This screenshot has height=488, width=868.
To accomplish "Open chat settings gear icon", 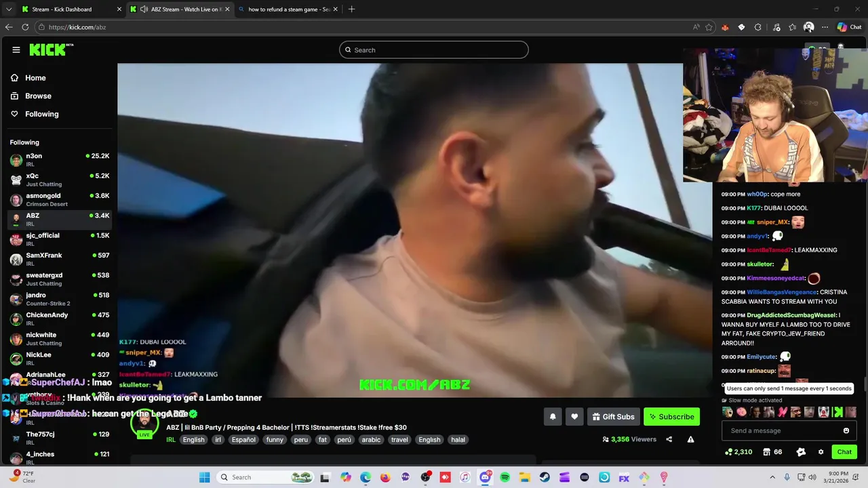I will coord(821,452).
